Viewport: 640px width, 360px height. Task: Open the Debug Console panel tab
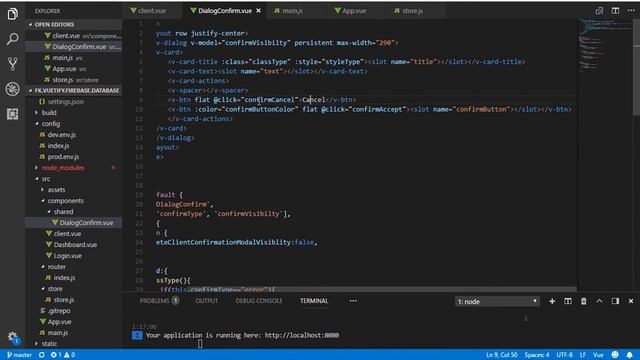coord(259,301)
